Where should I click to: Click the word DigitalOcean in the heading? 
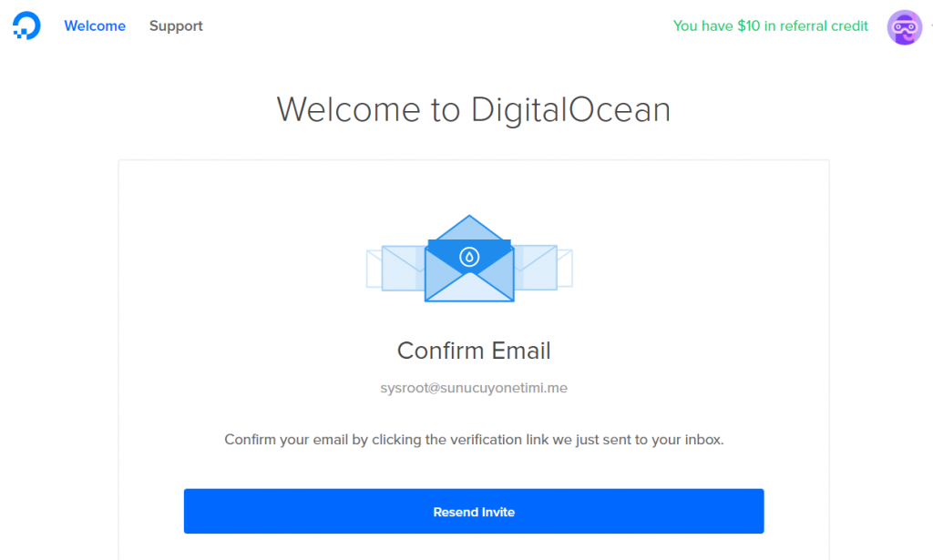click(570, 110)
